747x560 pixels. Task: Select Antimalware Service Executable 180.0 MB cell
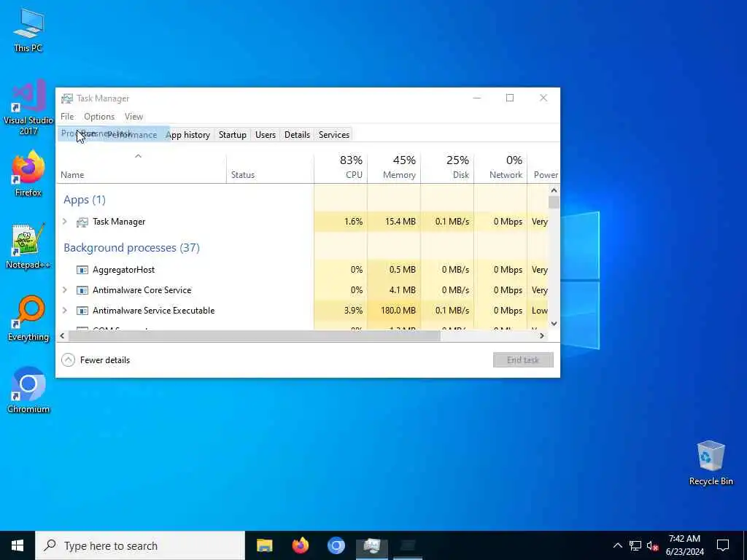point(394,311)
